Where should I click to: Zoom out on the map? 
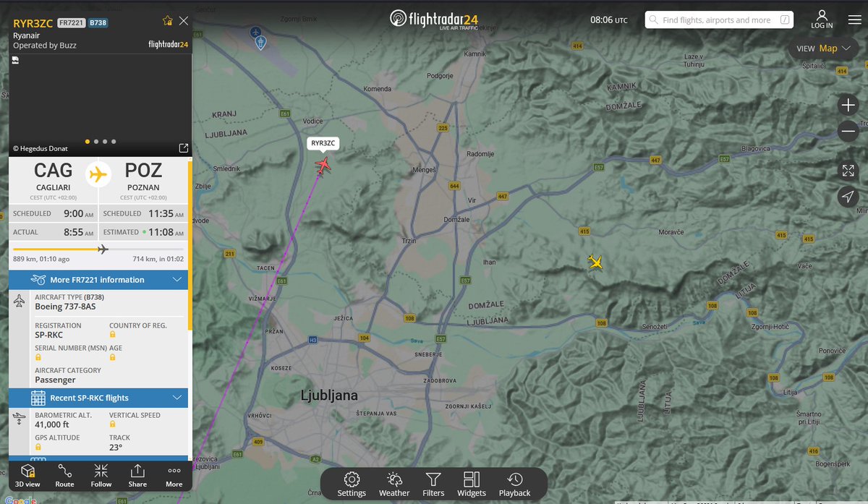[848, 131]
